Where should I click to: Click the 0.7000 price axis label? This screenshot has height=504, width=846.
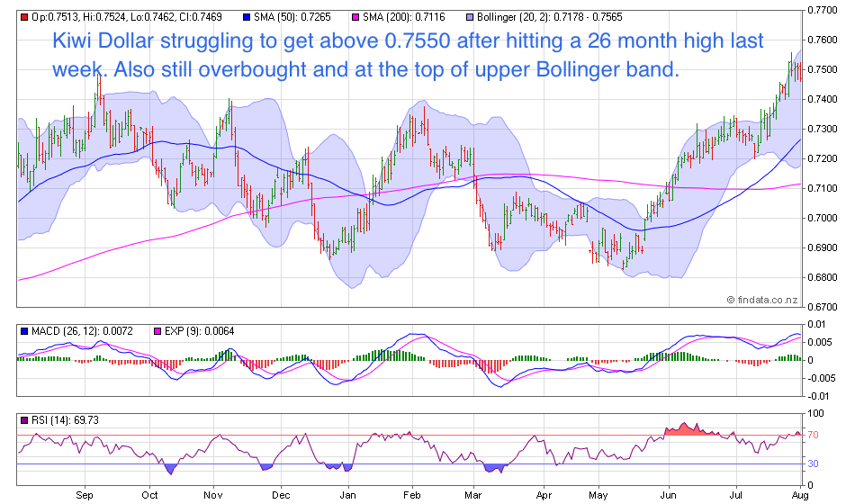click(823, 218)
